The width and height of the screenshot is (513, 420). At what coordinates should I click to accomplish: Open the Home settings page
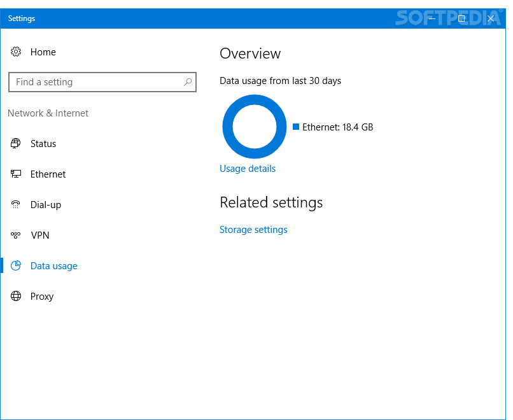(43, 52)
